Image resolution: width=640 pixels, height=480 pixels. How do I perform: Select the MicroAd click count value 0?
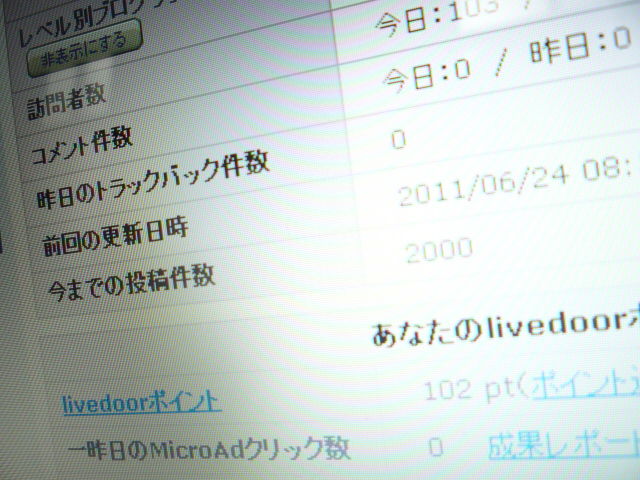[x=436, y=447]
